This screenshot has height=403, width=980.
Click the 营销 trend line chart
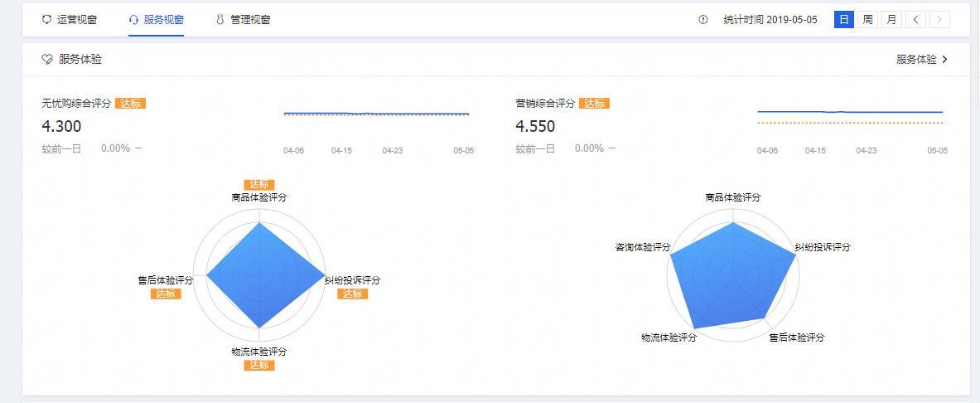tap(850, 116)
